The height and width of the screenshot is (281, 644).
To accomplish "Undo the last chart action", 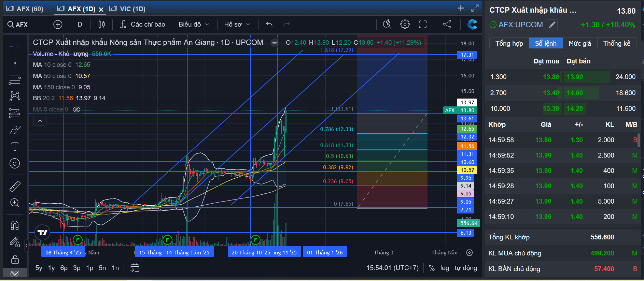I will tap(269, 24).
